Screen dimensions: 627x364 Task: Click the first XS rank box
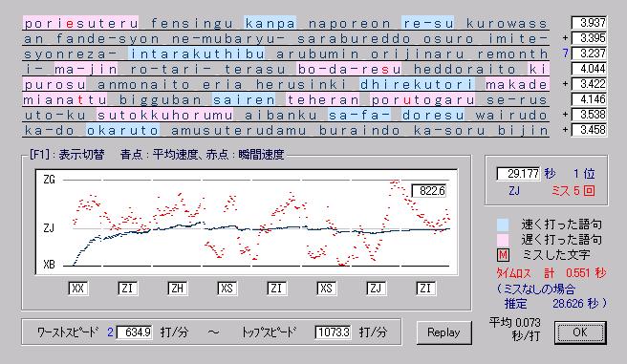(227, 289)
